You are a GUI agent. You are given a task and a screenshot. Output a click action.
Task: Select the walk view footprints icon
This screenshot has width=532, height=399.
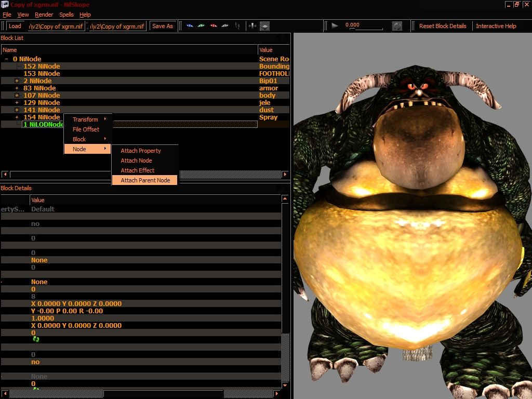tap(237, 26)
